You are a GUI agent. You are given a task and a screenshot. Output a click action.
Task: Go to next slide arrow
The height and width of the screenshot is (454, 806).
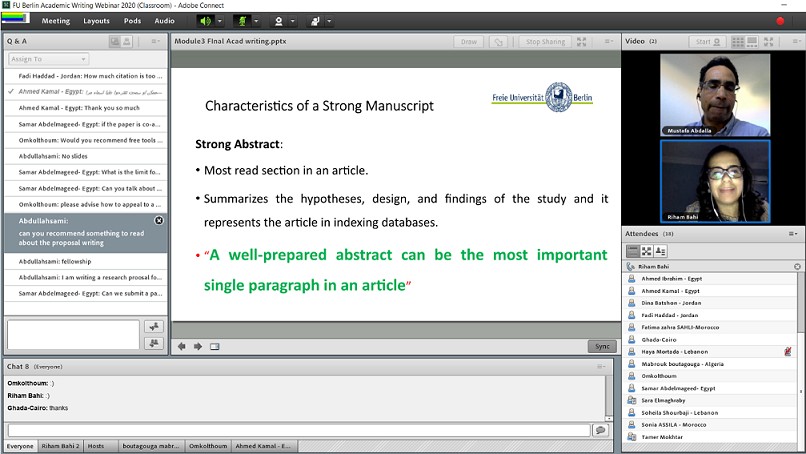click(198, 346)
